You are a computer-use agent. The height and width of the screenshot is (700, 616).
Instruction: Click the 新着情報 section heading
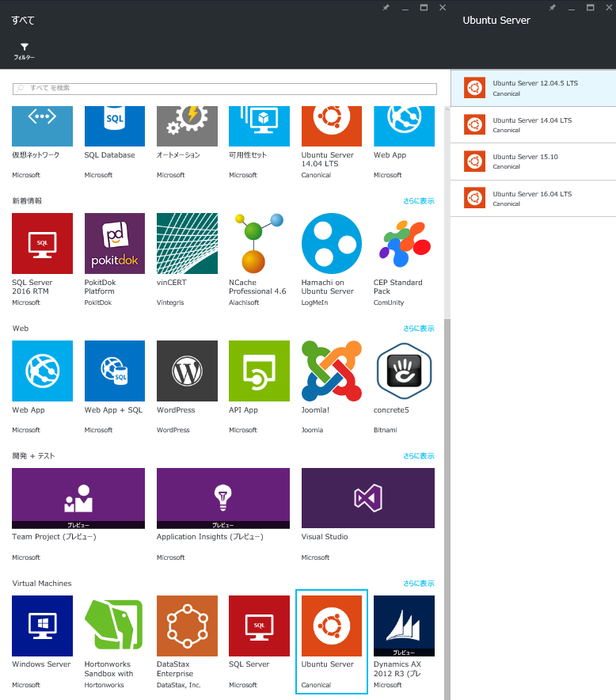click(x=27, y=201)
